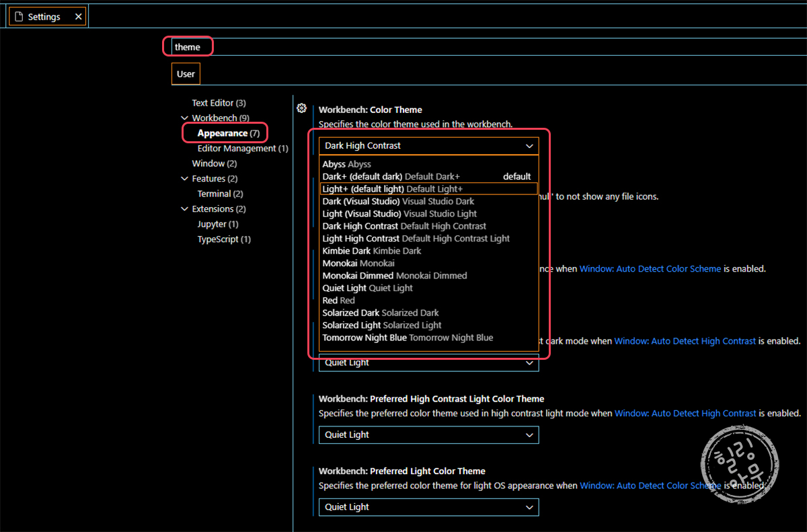Choose Kimbie Dark theme option

(429, 251)
